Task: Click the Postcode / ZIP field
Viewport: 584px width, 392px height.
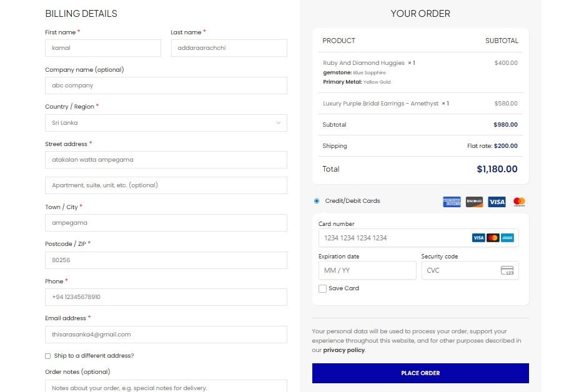Action: pos(166,260)
